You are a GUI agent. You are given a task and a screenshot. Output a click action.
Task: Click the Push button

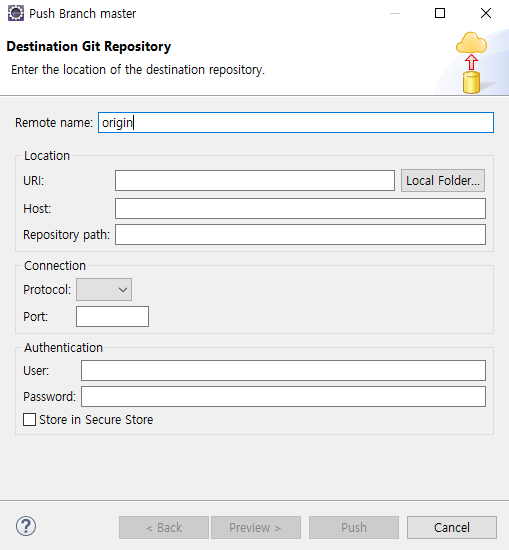pyautogui.click(x=354, y=528)
